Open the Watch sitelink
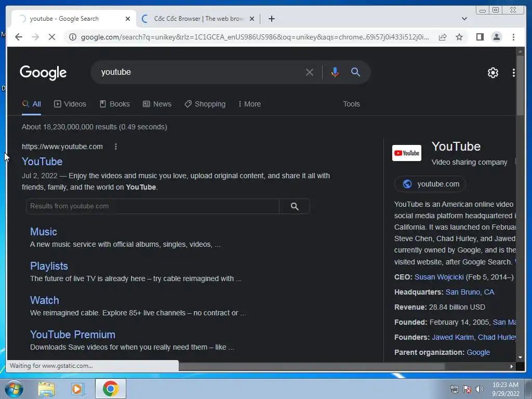The height and width of the screenshot is (399, 532). pos(45,300)
